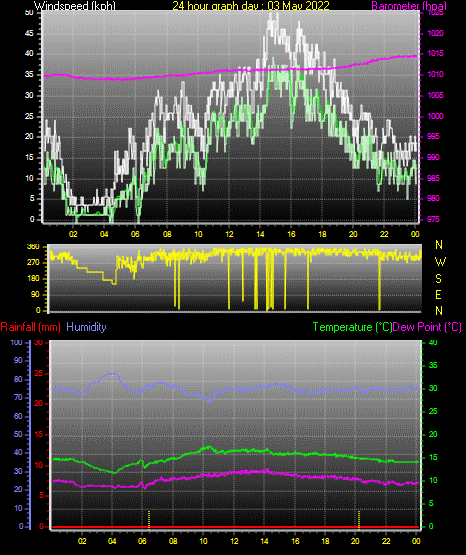Click the green Temperature (°C) label
The image size is (466, 555).
tap(352, 327)
